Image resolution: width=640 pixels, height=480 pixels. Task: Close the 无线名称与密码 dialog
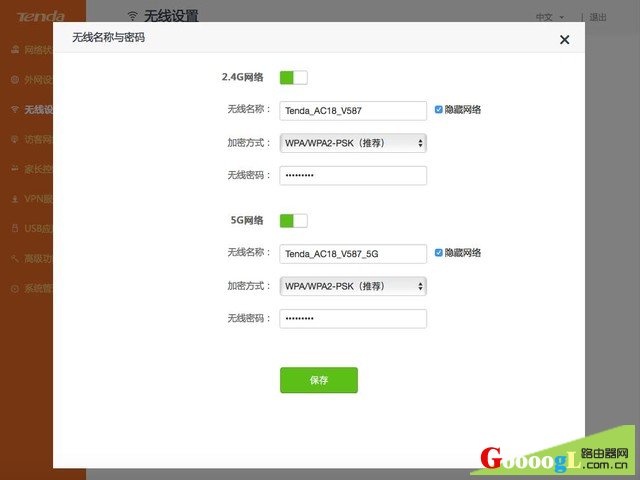click(564, 40)
